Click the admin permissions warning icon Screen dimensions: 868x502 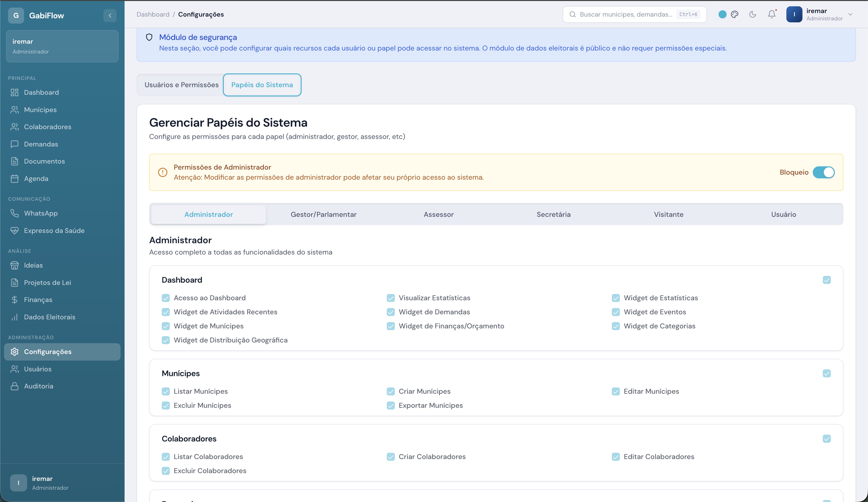point(162,172)
